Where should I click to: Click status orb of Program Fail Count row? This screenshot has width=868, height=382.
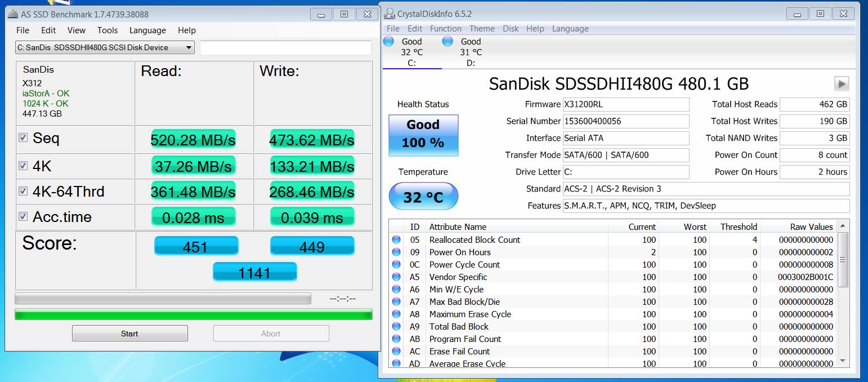click(x=397, y=339)
